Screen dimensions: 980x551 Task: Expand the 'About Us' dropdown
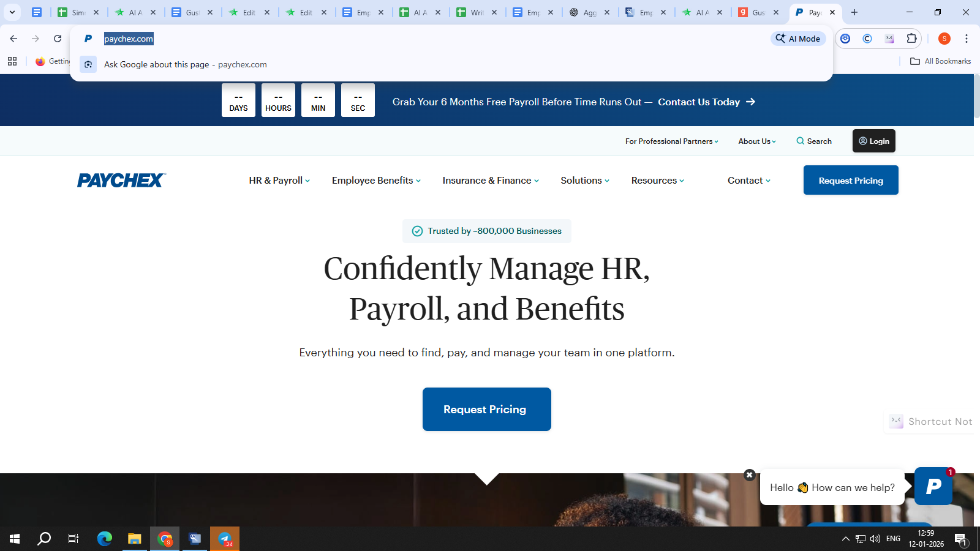(x=757, y=141)
